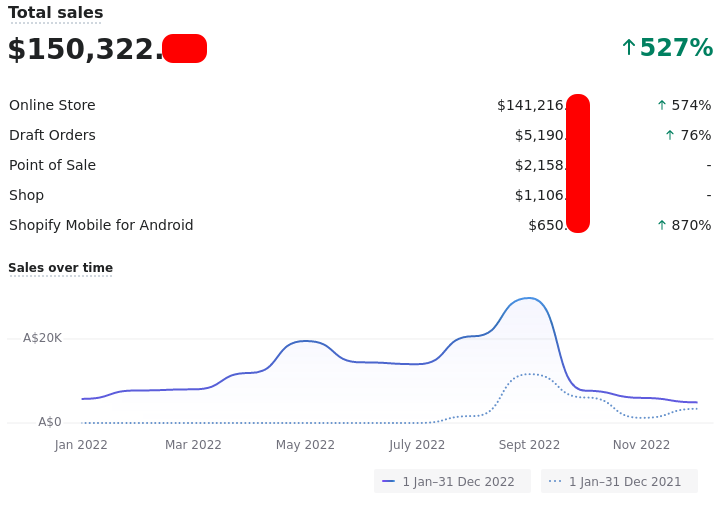
Task: Click the Sept 2022 chart peak
Action: coord(529,298)
